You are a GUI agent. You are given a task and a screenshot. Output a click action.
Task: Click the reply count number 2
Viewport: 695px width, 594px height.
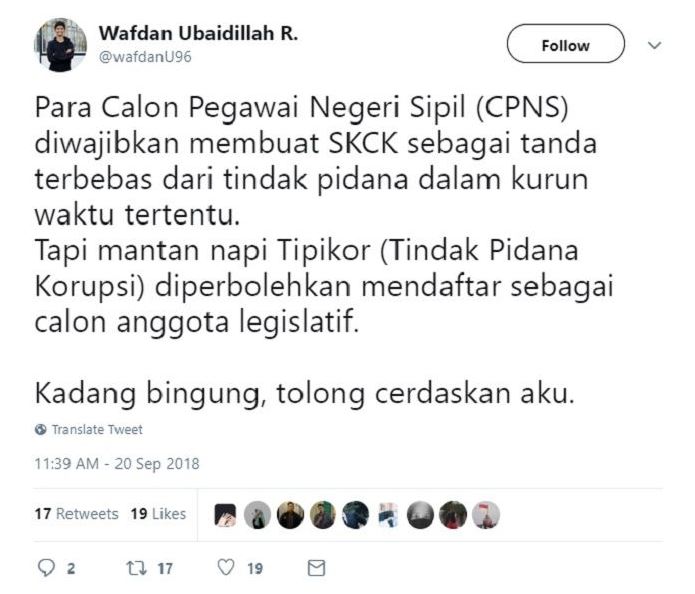point(71,569)
